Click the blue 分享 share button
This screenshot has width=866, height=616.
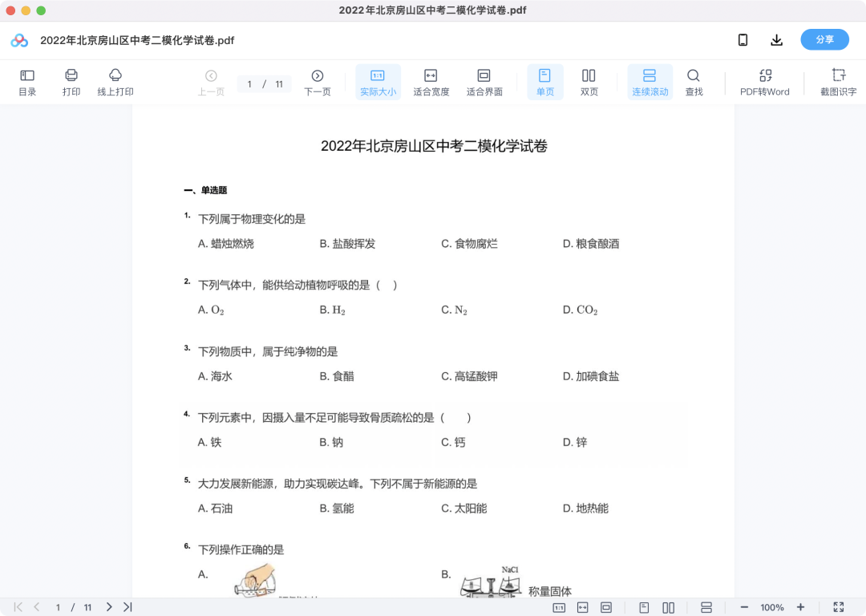coord(824,40)
